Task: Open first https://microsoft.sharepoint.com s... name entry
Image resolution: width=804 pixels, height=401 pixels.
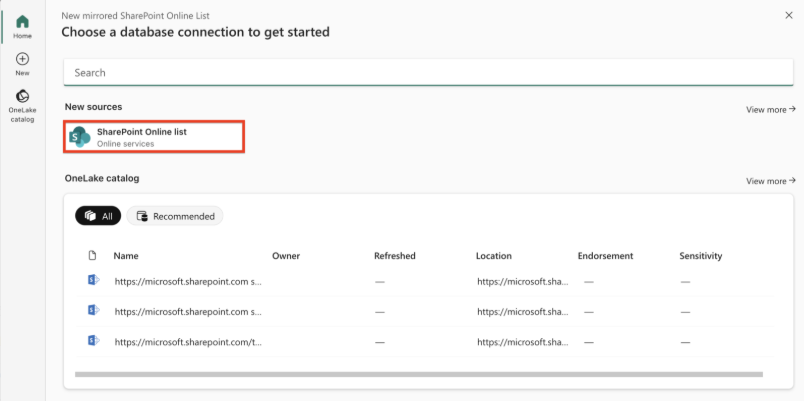Action: point(188,282)
